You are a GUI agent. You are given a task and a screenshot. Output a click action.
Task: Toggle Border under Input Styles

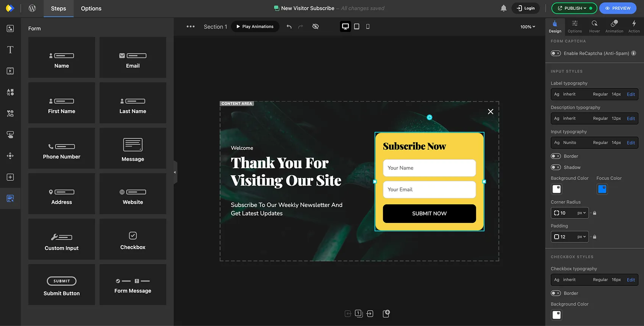tap(556, 156)
